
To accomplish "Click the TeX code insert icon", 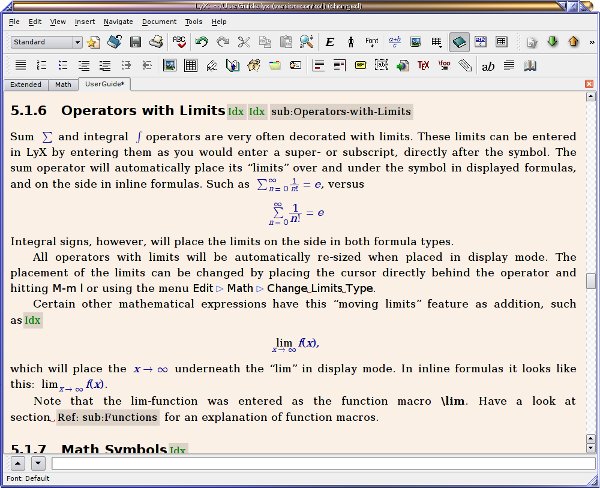I will [423, 66].
